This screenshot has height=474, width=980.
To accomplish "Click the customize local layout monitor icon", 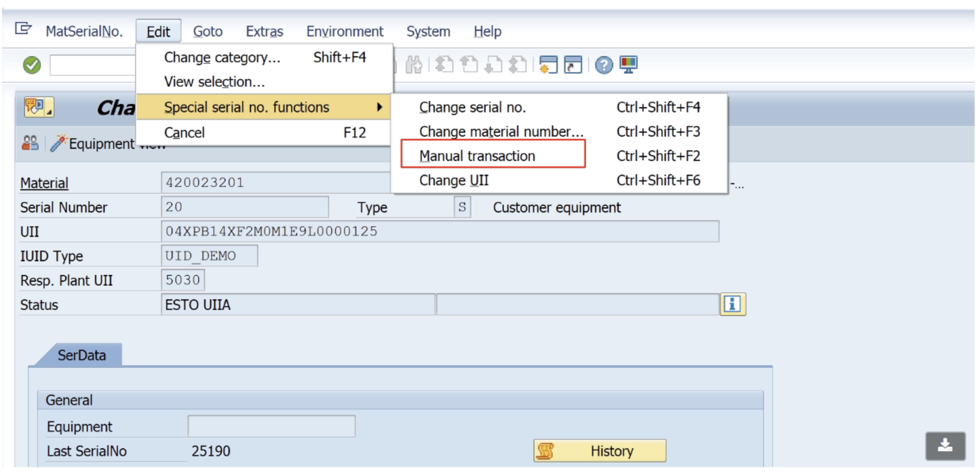I will [628, 65].
